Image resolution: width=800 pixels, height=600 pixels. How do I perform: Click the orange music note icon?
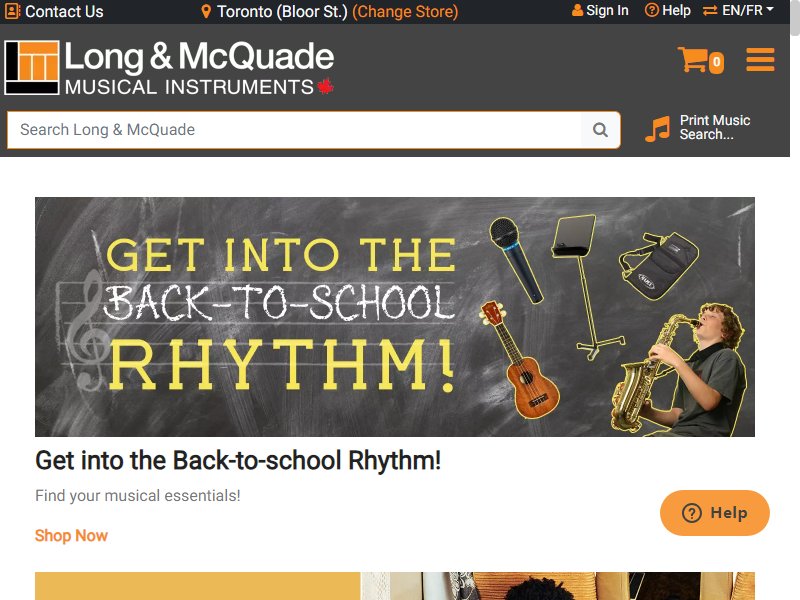click(658, 129)
